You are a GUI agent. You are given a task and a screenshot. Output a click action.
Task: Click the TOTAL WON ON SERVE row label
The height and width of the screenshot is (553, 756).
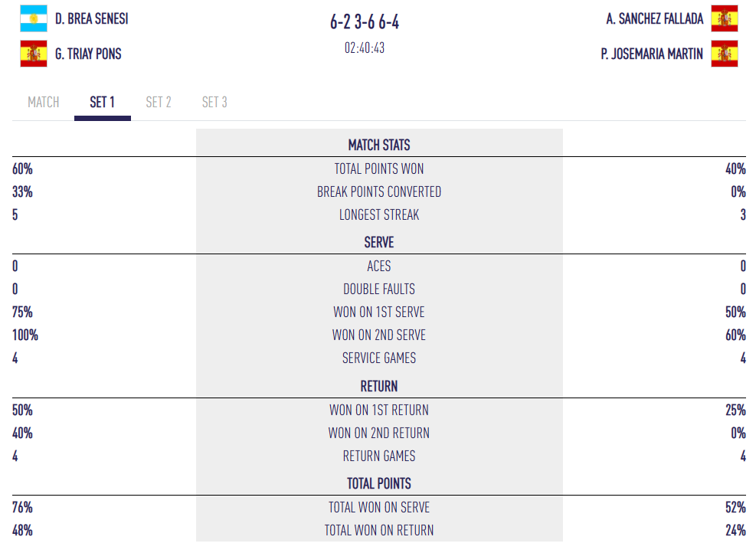point(379,507)
